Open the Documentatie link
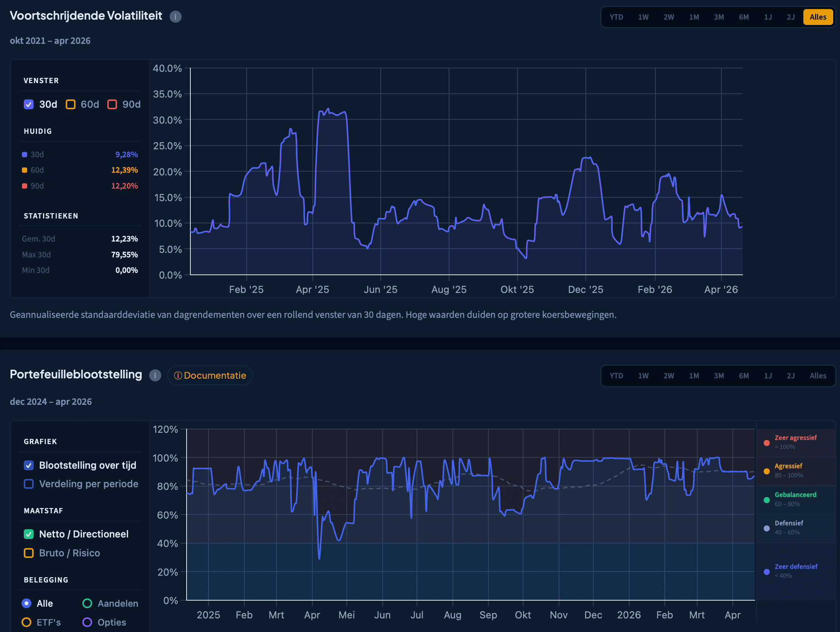 [x=210, y=375]
